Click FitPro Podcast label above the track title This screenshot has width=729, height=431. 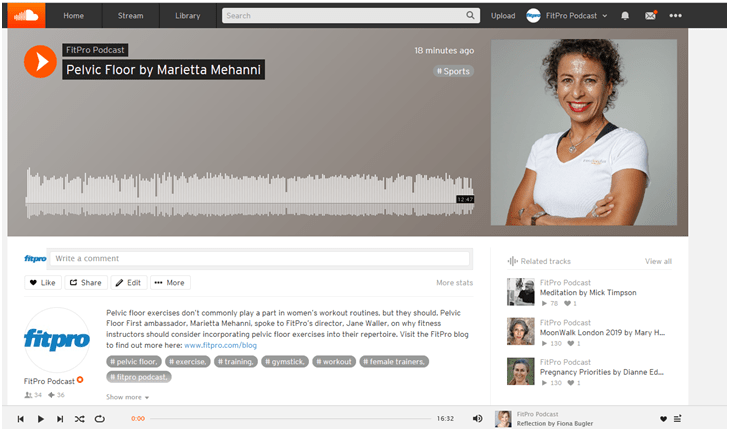[95, 50]
